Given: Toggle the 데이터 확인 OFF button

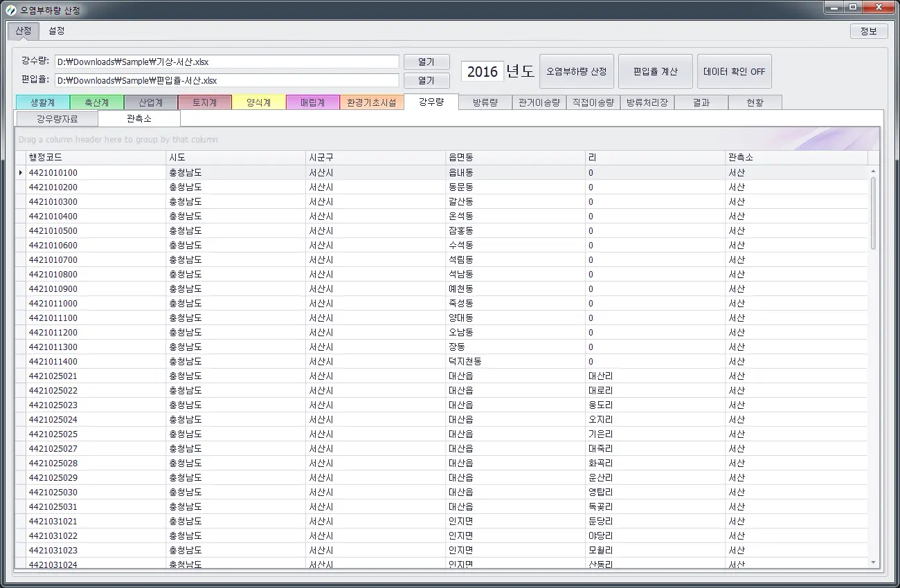Looking at the screenshot, I should [x=734, y=71].
